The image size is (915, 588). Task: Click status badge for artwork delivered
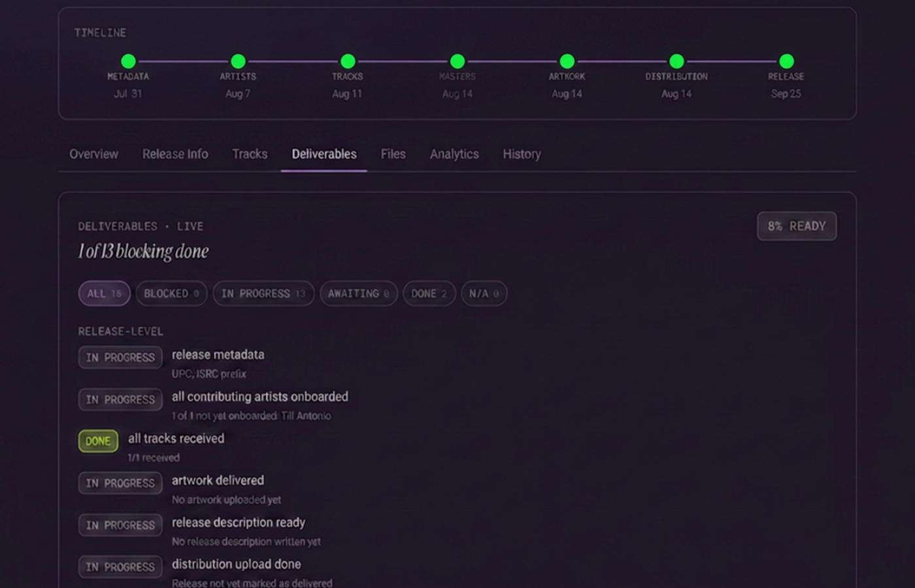click(x=120, y=483)
